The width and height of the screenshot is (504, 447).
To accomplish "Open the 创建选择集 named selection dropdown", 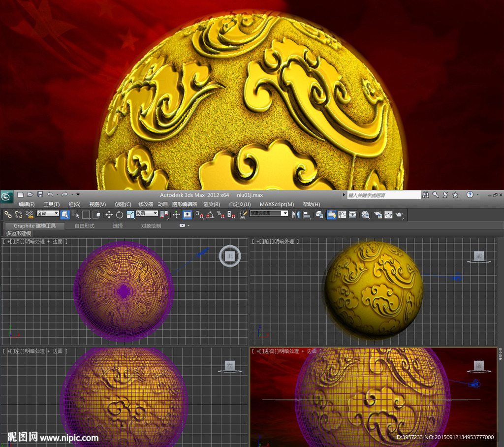I will 269,214.
